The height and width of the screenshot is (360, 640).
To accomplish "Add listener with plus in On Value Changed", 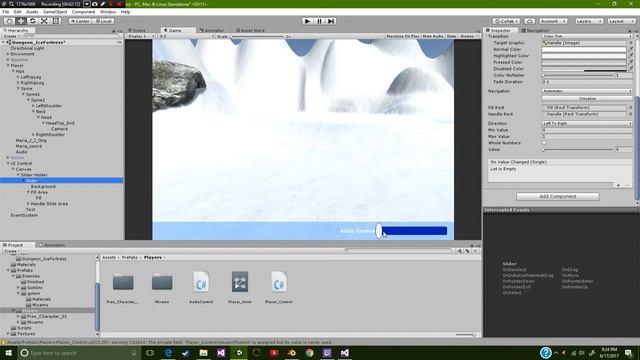I will pos(618,185).
